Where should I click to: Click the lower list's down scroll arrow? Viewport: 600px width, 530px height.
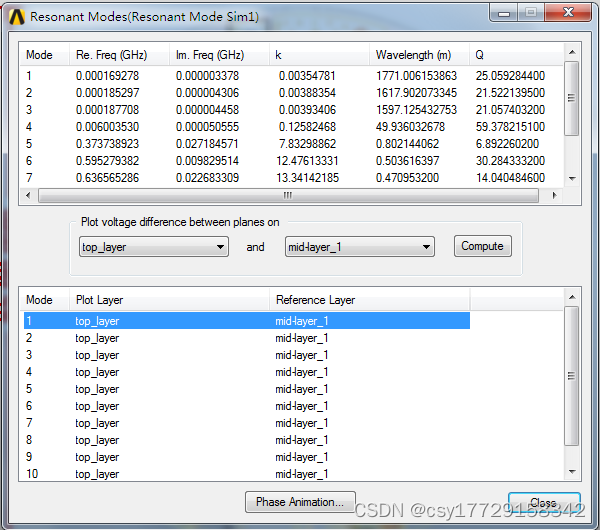[x=572, y=472]
